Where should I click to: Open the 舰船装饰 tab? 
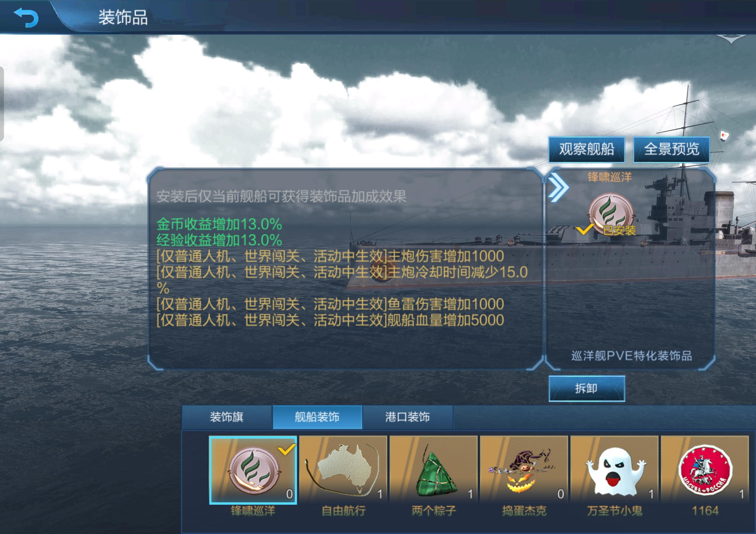tap(317, 417)
